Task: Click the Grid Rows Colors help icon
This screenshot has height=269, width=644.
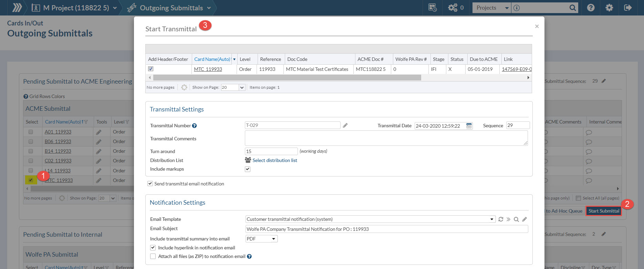Action: pos(26,96)
